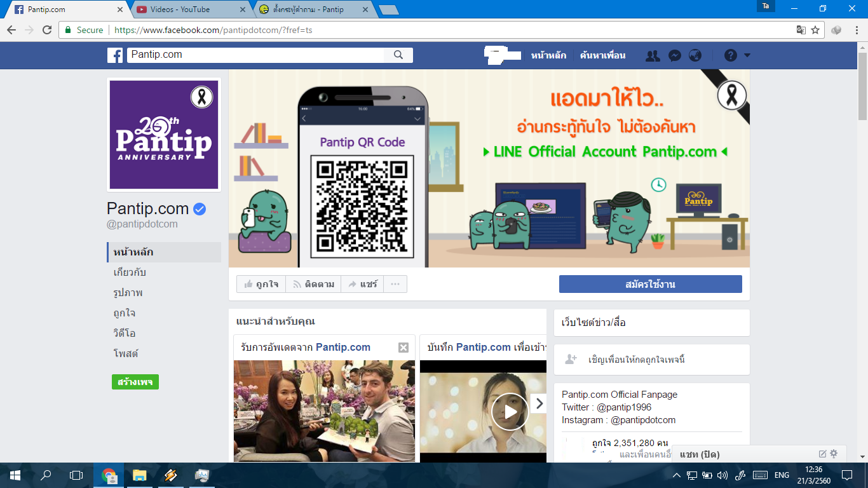Follow the page with the ติดตาม button
The image size is (868, 488).
(313, 284)
